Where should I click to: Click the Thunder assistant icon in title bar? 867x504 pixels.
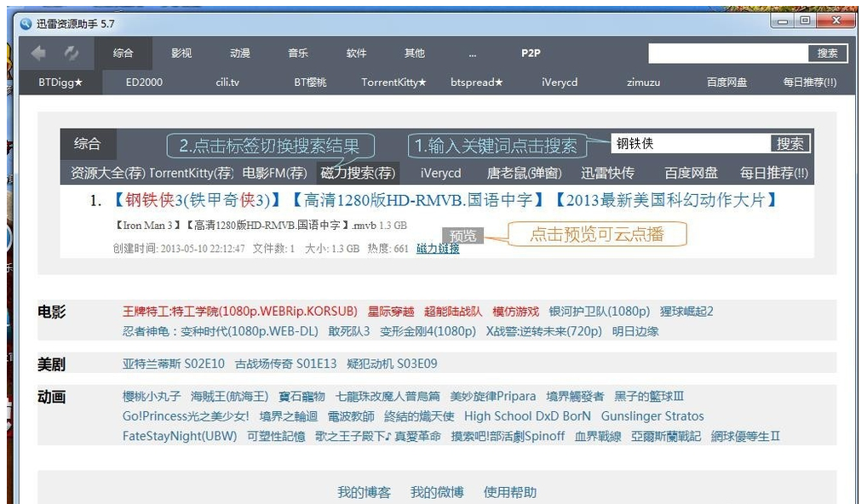(26, 23)
